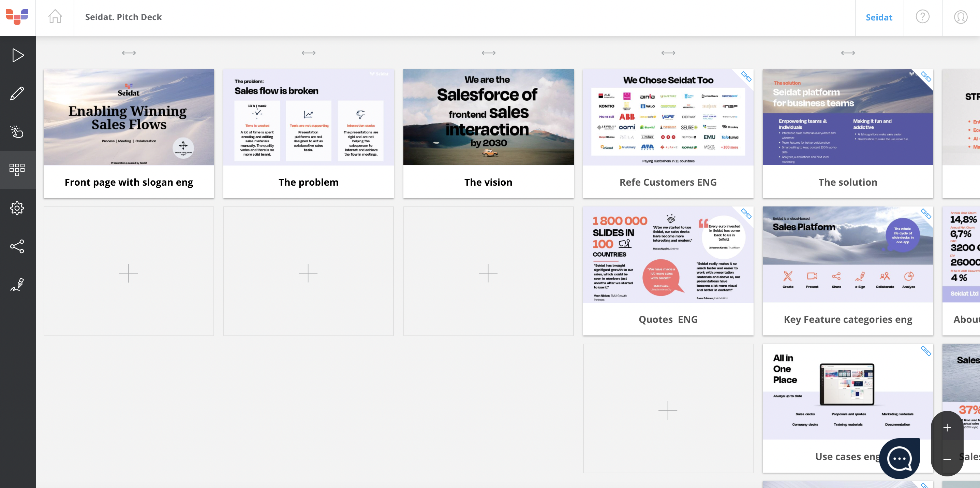
Task: Open help via question mark icon
Action: pos(923,16)
